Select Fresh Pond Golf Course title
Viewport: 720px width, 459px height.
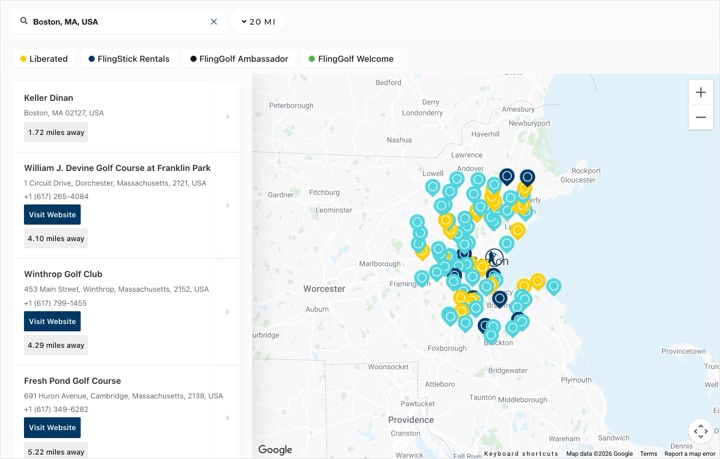[x=73, y=381]
